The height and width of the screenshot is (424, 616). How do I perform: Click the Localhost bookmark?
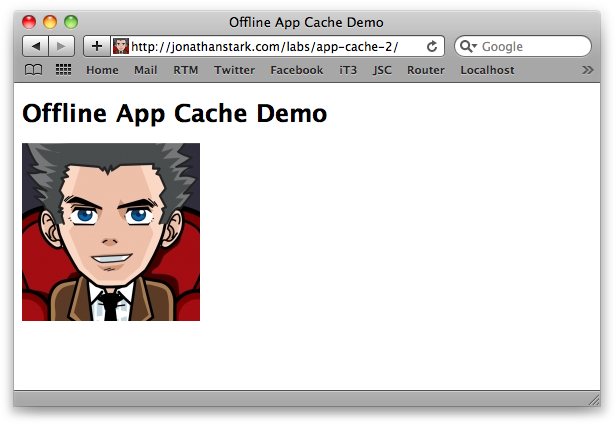point(487,70)
